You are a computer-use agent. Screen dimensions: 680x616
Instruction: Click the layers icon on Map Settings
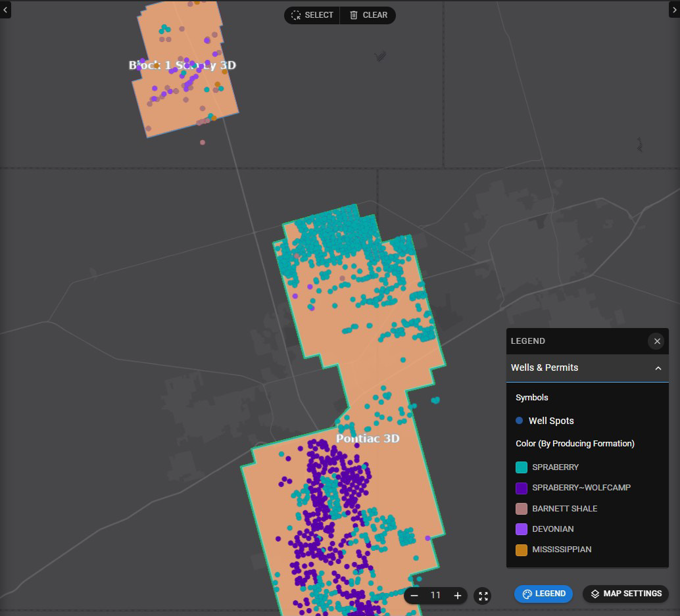tap(594, 594)
